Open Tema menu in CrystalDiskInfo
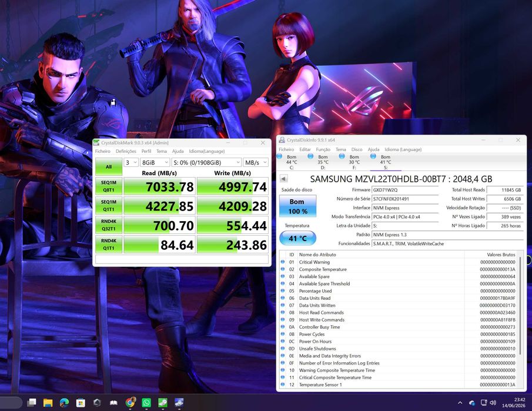Image resolution: width=532 pixels, height=411 pixels. pos(341,150)
